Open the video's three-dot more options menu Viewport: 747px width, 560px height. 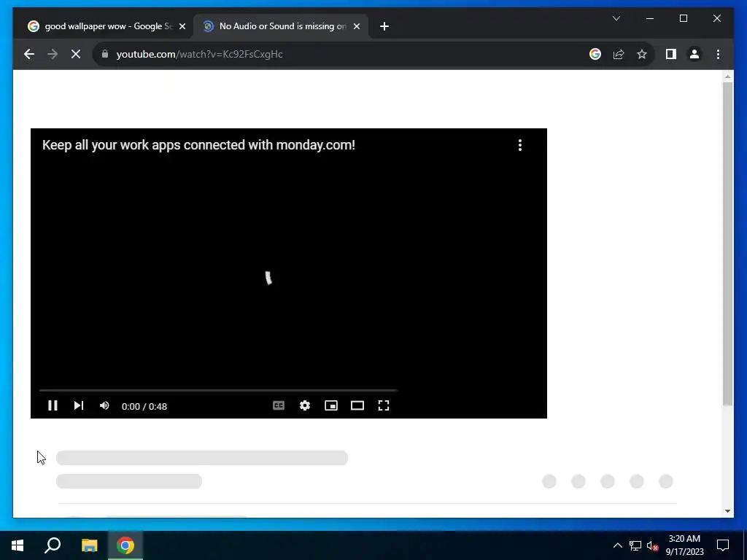(519, 145)
